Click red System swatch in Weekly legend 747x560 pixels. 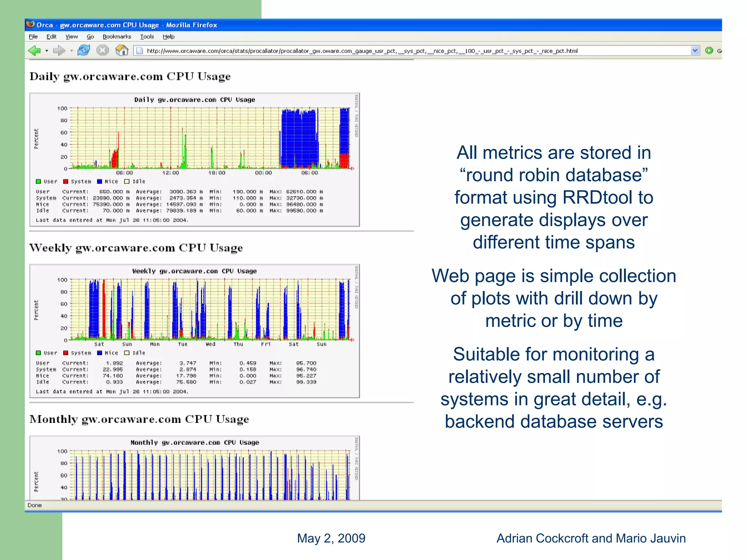point(66,353)
